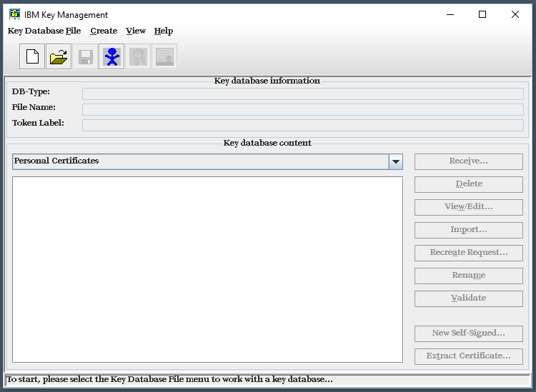Open the Key Database File menu

pyautogui.click(x=44, y=31)
